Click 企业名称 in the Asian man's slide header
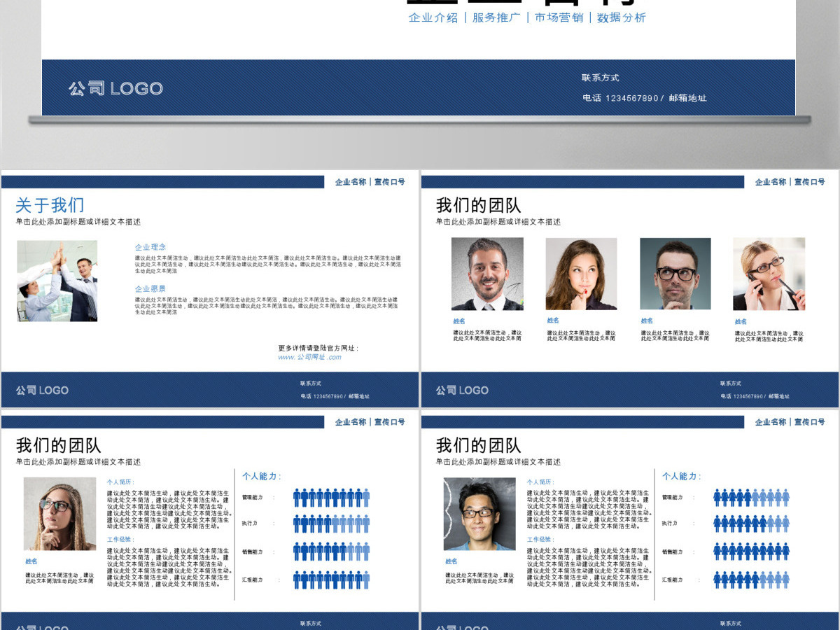The height and width of the screenshot is (630, 840). tap(771, 422)
